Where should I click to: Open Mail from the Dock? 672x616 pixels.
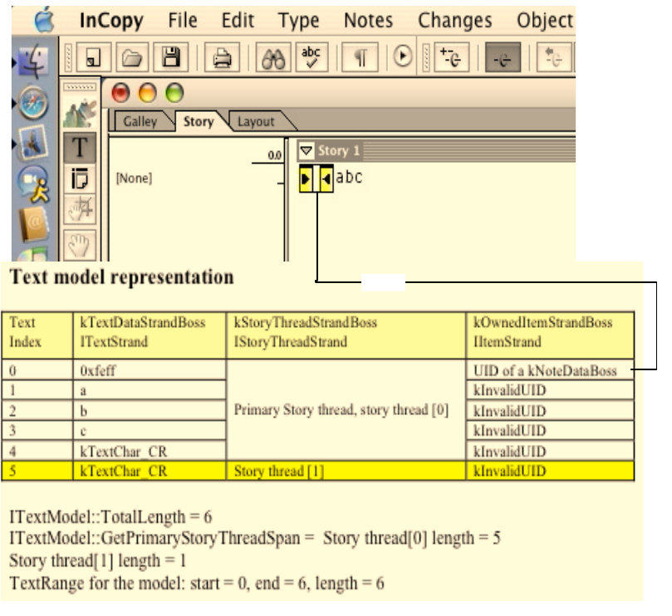click(33, 142)
